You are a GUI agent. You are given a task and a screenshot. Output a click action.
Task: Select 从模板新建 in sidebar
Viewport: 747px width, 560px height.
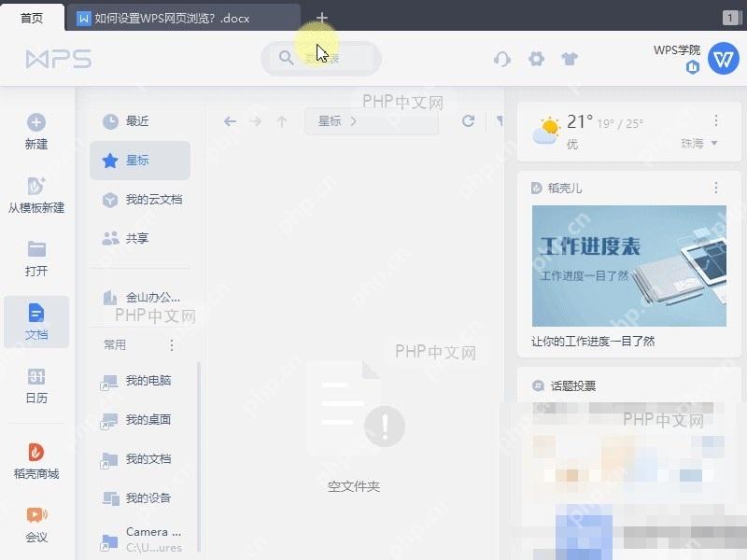point(36,195)
